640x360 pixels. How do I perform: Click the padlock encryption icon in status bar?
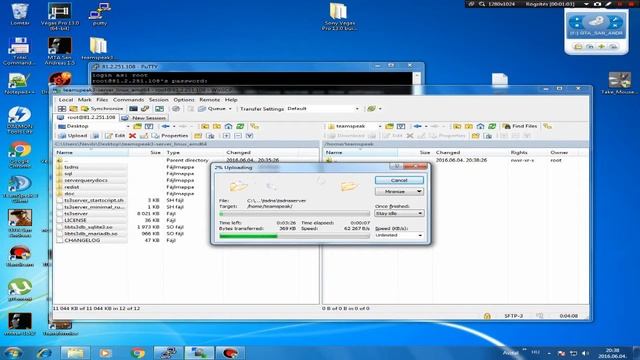click(487, 316)
